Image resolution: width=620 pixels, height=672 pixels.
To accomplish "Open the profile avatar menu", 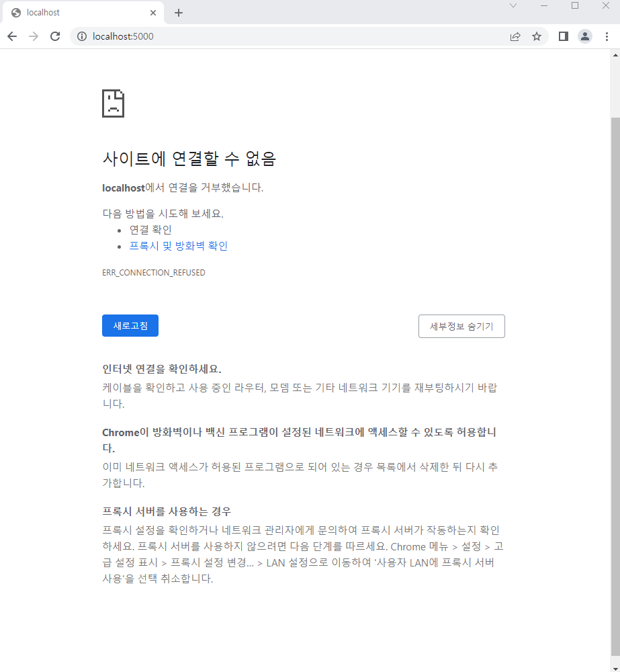I will [585, 36].
